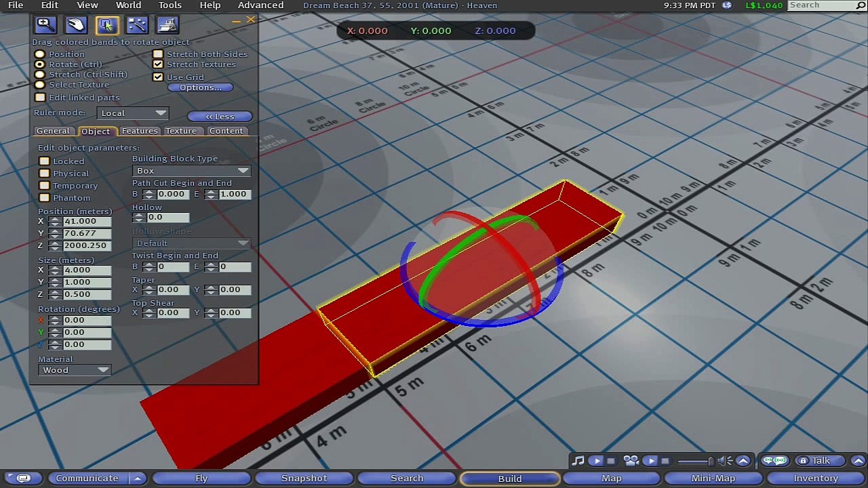
Task: Select the Focus zoom tool icon
Action: pos(45,25)
